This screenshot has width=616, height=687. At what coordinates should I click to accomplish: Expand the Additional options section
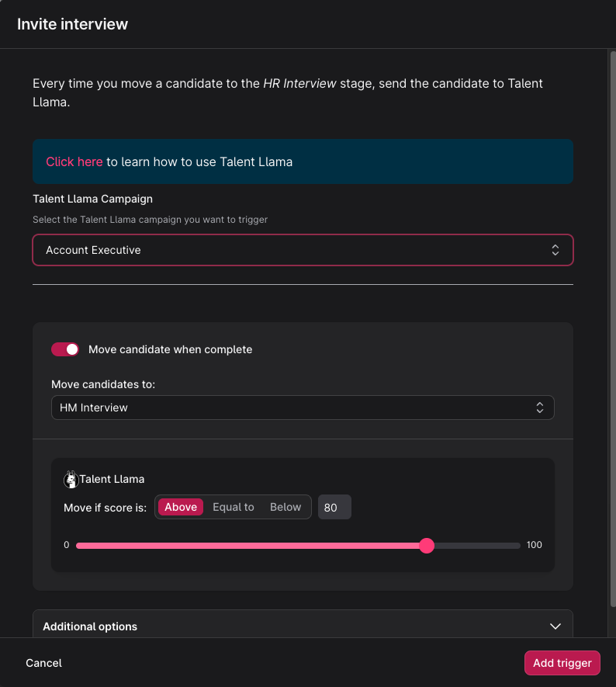(303, 626)
